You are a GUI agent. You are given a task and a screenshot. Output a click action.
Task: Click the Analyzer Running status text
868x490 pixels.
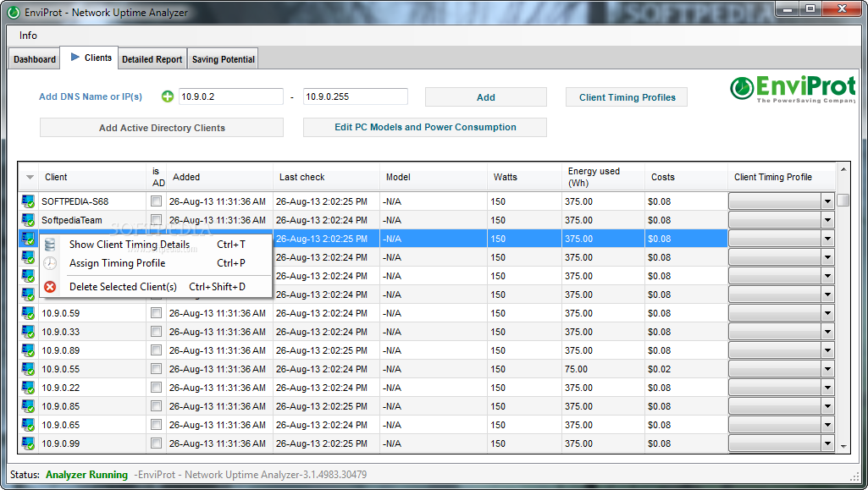(86, 475)
